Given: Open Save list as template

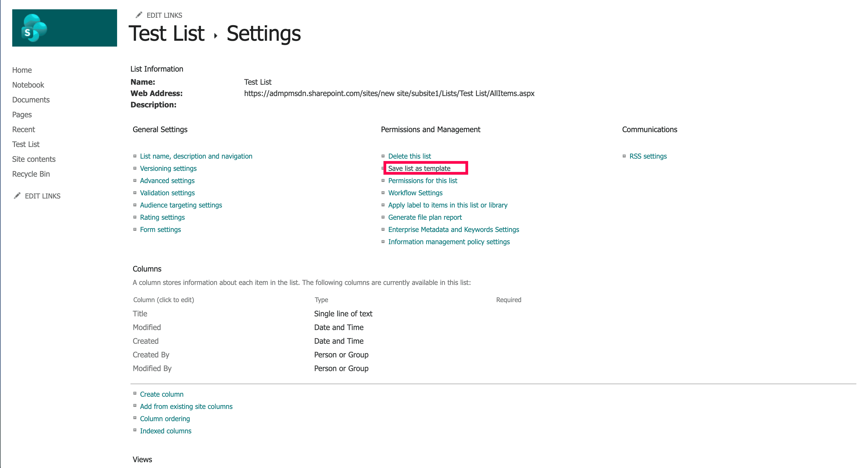Looking at the screenshot, I should click(419, 168).
